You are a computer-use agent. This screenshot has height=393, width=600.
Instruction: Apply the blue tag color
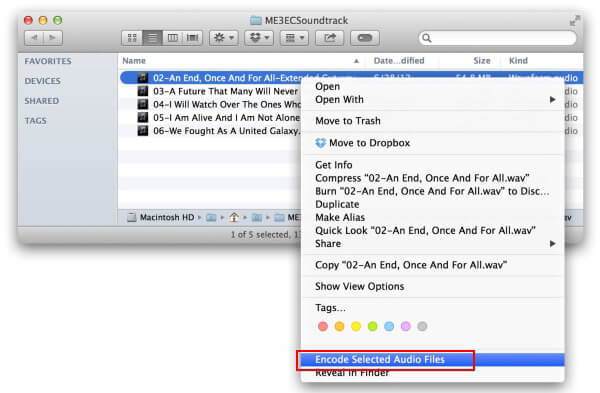[389, 326]
